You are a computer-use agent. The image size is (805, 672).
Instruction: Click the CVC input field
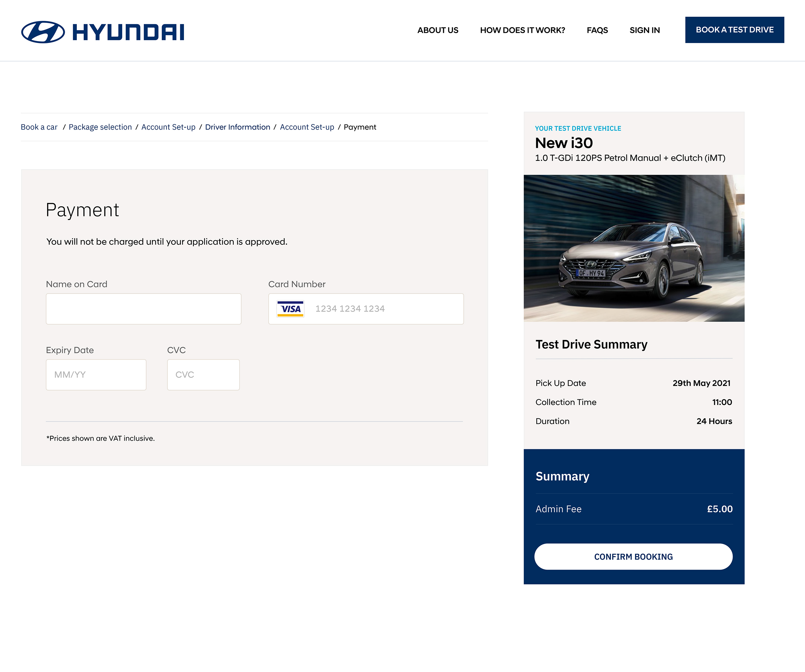203,374
